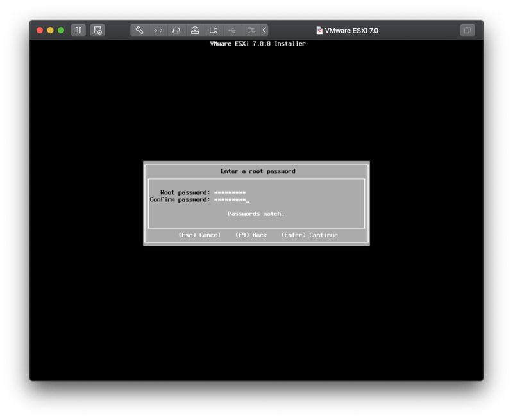Open the shared folders icon
This screenshot has height=420, width=513.
(x=251, y=30)
